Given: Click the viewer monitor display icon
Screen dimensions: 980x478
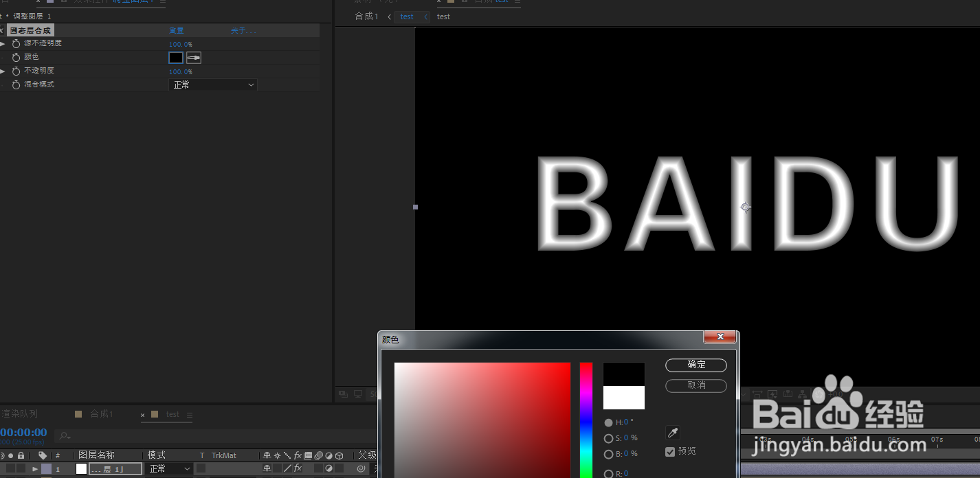Looking at the screenshot, I should tap(357, 394).
